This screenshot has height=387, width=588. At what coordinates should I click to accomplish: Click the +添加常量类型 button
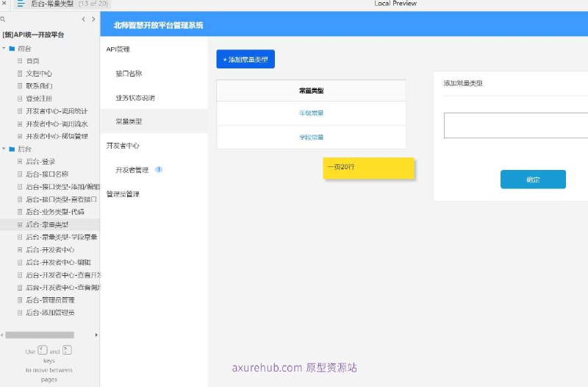[x=245, y=60]
